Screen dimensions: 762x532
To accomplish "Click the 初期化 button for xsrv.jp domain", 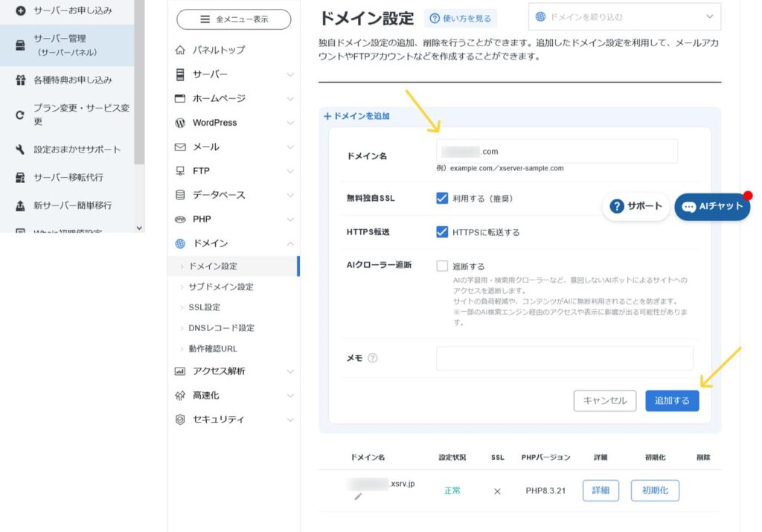I will tap(655, 490).
